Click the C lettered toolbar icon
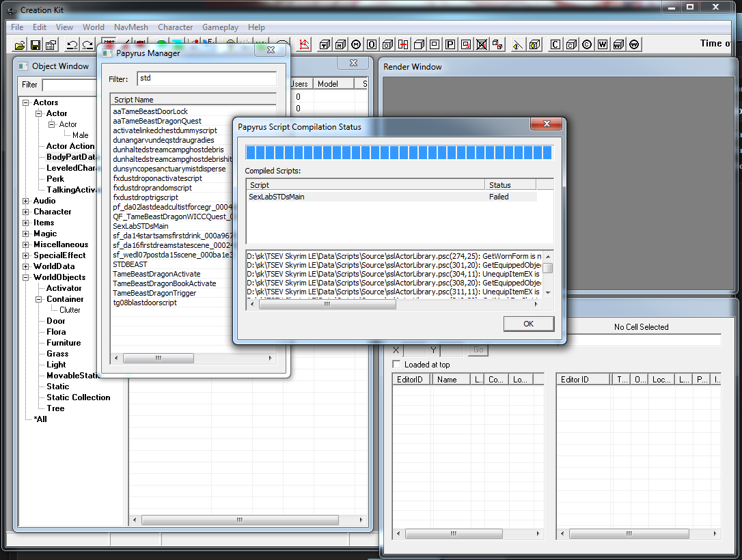742x560 pixels. 555,44
